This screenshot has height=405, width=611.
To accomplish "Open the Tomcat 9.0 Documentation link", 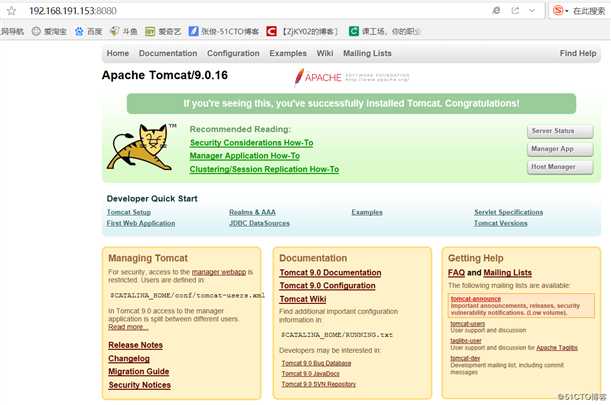I will (330, 273).
